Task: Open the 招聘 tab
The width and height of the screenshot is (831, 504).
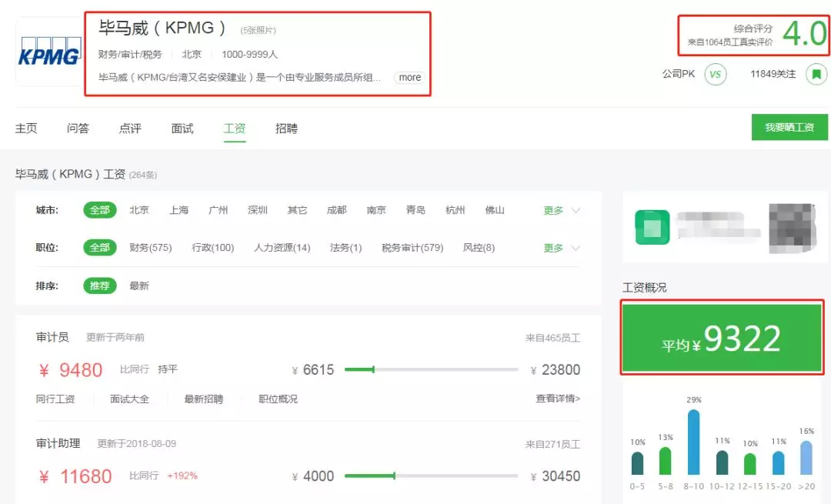Action: (x=286, y=129)
